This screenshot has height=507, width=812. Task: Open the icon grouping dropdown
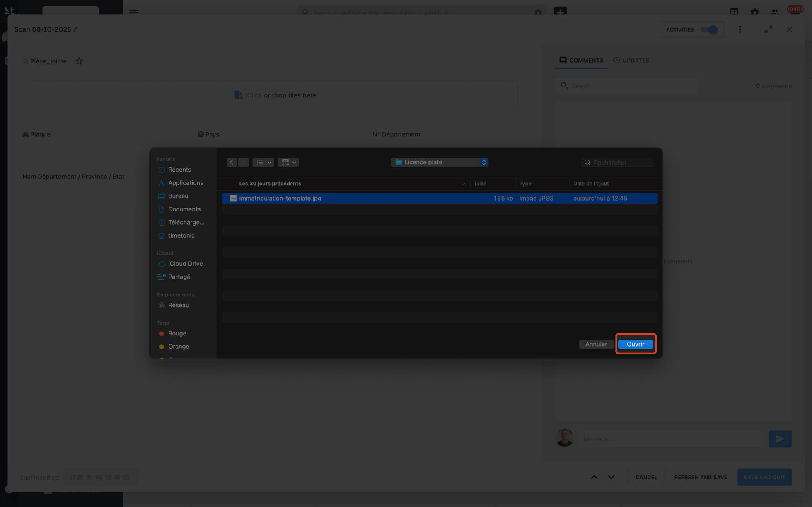pos(288,162)
